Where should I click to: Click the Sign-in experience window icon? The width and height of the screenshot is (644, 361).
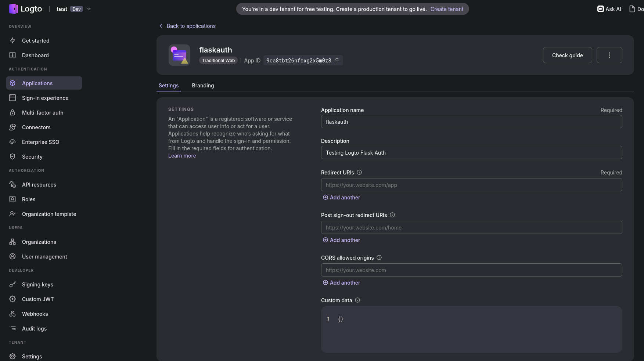(12, 98)
